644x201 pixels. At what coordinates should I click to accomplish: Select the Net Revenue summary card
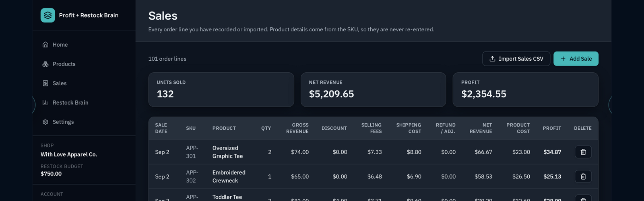pyautogui.click(x=373, y=90)
